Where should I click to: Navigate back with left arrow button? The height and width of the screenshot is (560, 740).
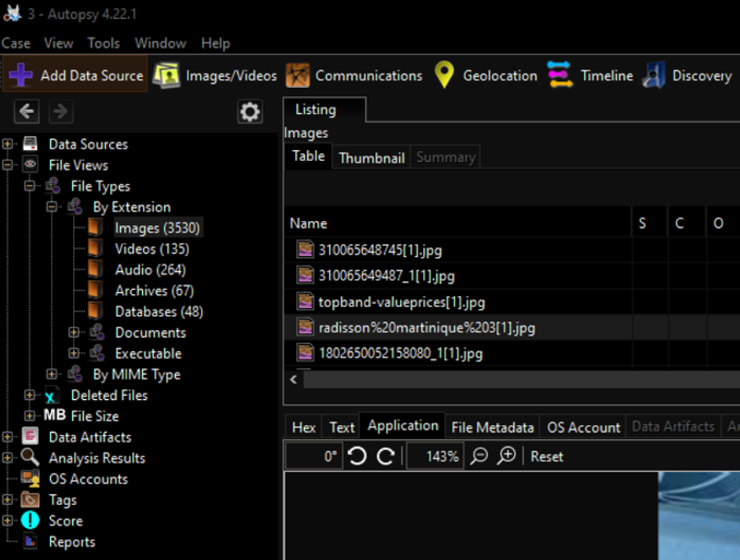(x=27, y=112)
